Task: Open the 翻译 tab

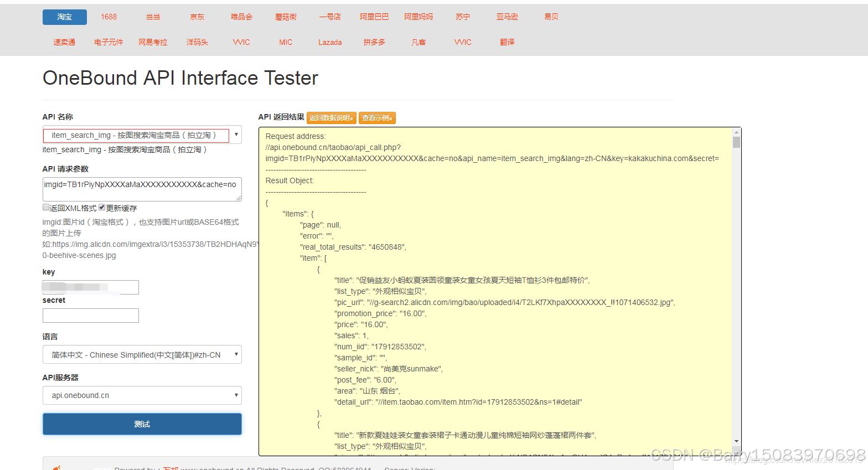Action: click(x=508, y=42)
